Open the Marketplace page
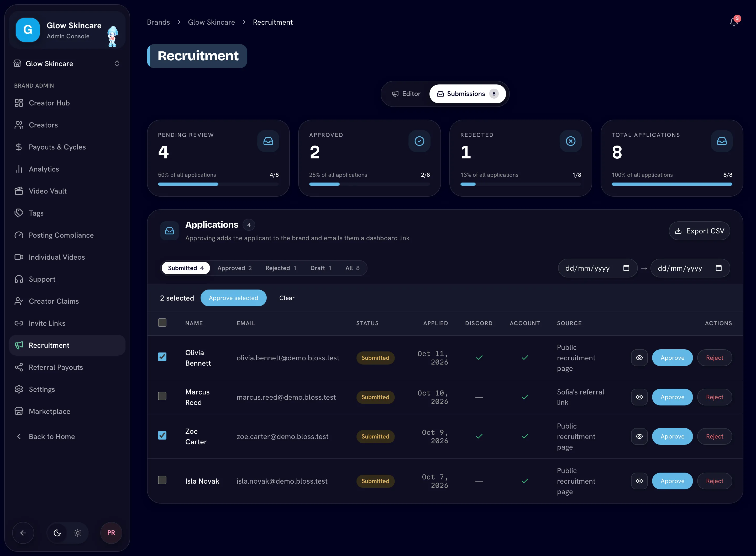The height and width of the screenshot is (556, 756). coord(67,411)
